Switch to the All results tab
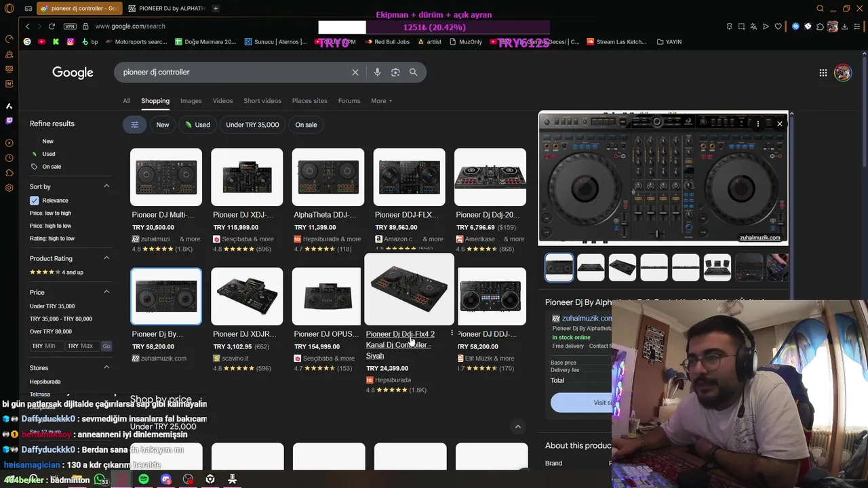Viewport: 868px width, 488px height. pos(126,101)
